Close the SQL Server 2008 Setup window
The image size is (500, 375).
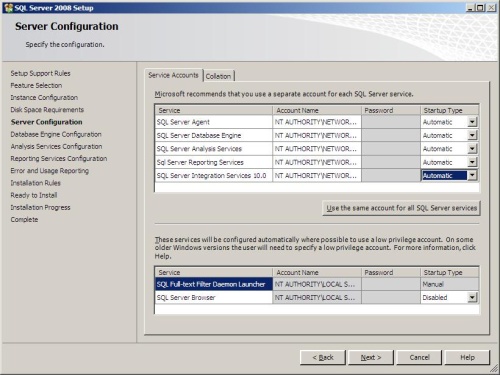tap(491, 8)
